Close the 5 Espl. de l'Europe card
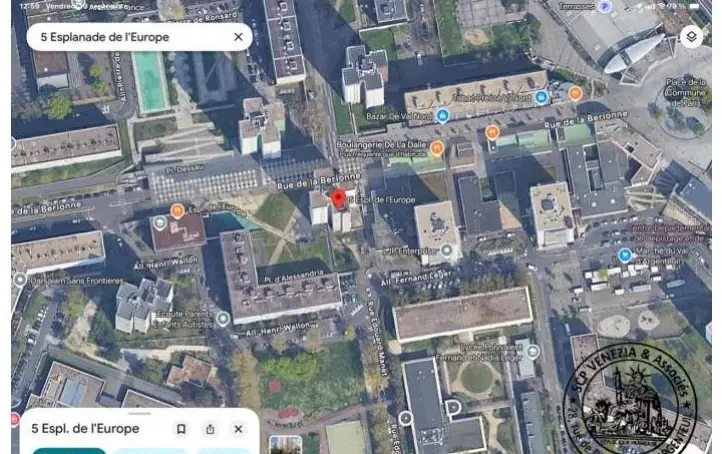 pos(238,429)
